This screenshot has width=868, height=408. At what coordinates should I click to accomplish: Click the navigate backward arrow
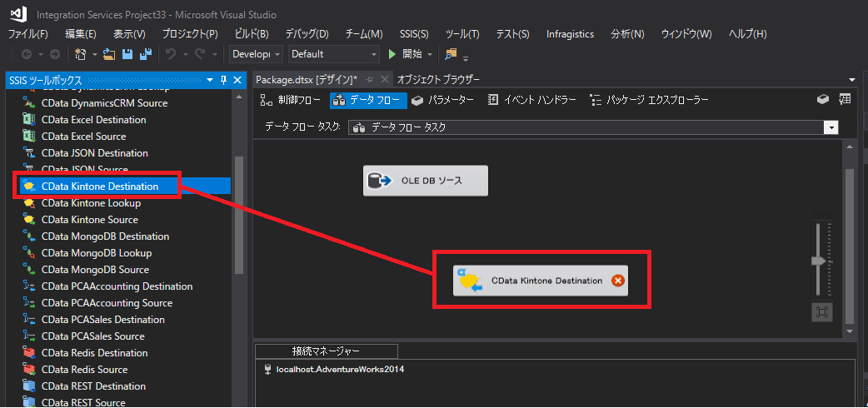click(x=27, y=54)
